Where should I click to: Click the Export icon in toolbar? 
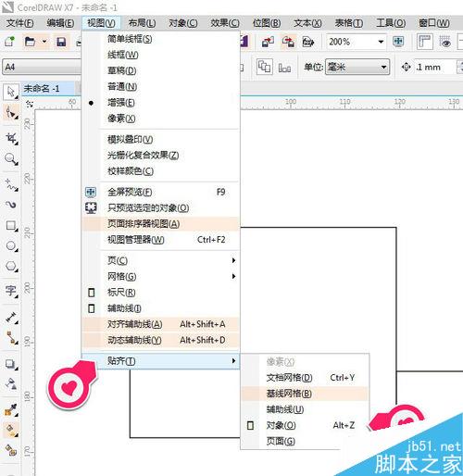(x=288, y=42)
